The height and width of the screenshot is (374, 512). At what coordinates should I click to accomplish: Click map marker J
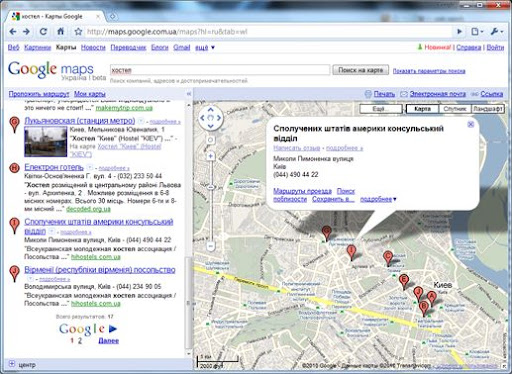(418, 295)
